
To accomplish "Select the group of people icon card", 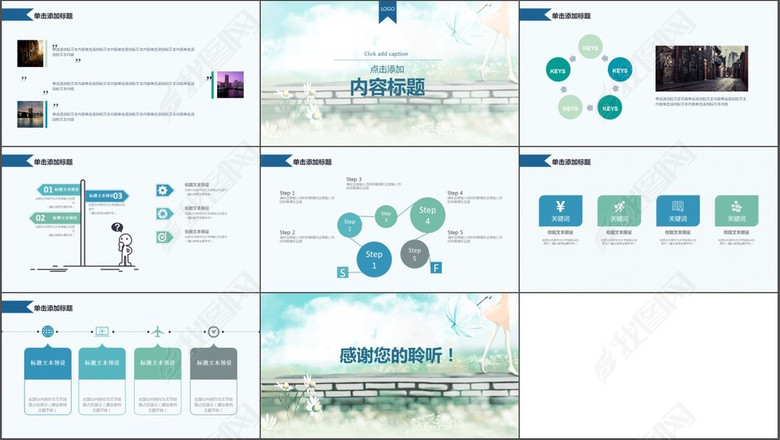I will pyautogui.click(x=736, y=210).
